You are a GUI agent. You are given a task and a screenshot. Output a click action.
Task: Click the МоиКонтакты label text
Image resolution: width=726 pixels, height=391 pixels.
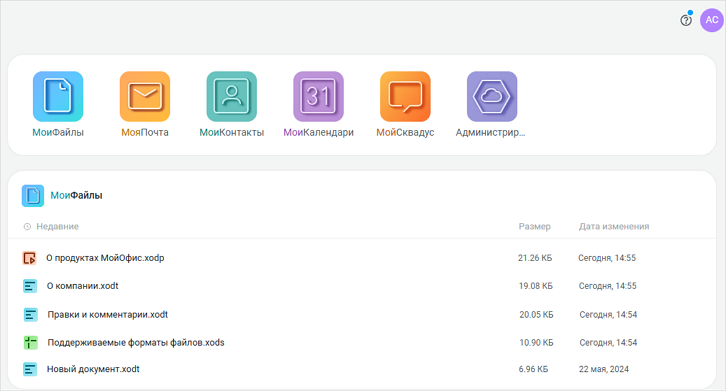coord(232,132)
